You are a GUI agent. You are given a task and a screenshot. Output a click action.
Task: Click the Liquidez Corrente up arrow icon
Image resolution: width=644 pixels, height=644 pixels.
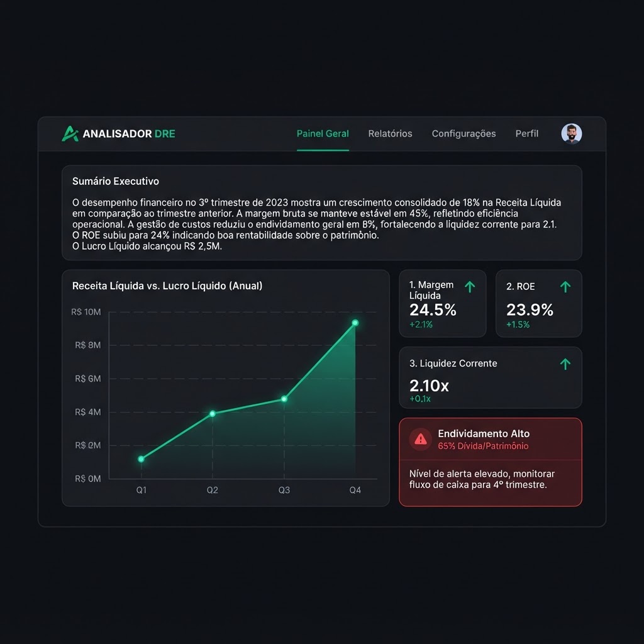pos(565,364)
